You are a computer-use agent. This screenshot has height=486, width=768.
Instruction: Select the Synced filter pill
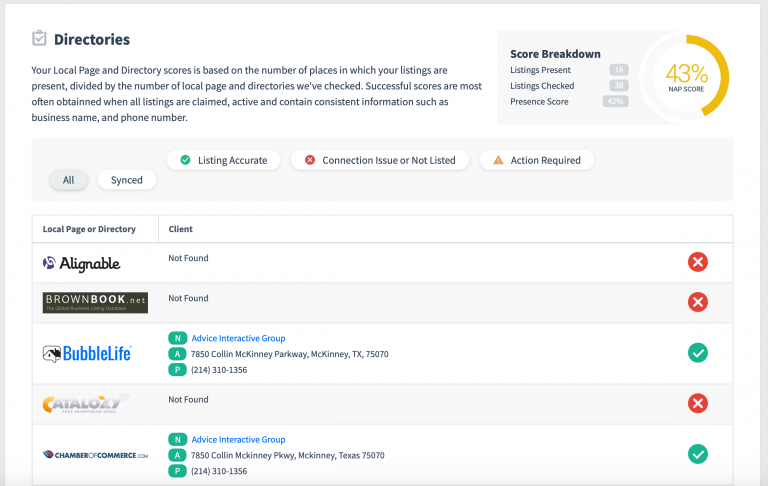pyautogui.click(x=127, y=180)
